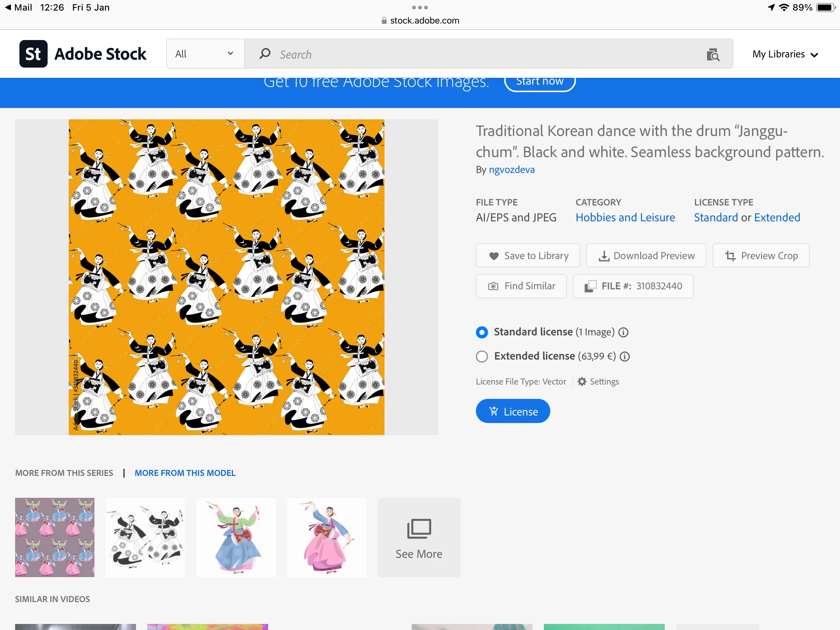Open visual search camera icon in search bar
The height and width of the screenshot is (630, 840).
(713, 55)
